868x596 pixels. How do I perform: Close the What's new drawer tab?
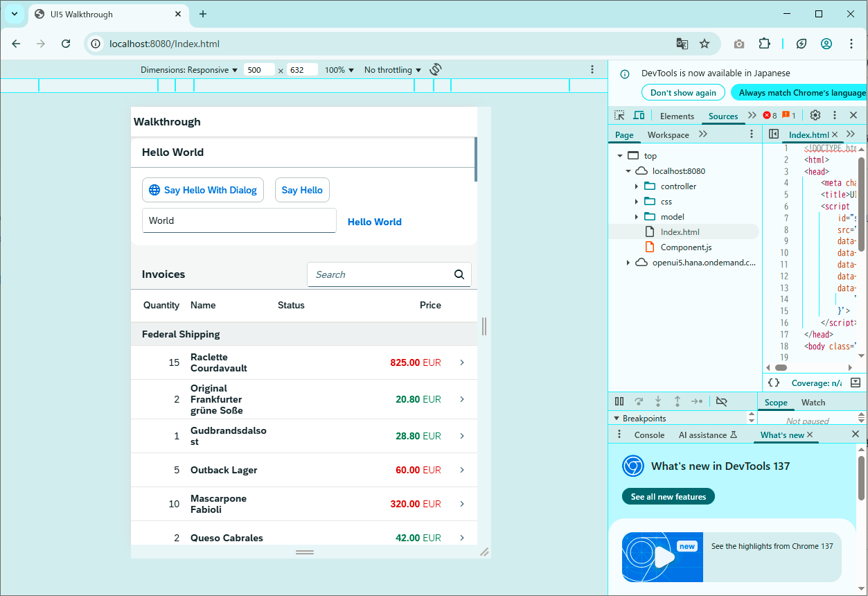[x=810, y=435]
